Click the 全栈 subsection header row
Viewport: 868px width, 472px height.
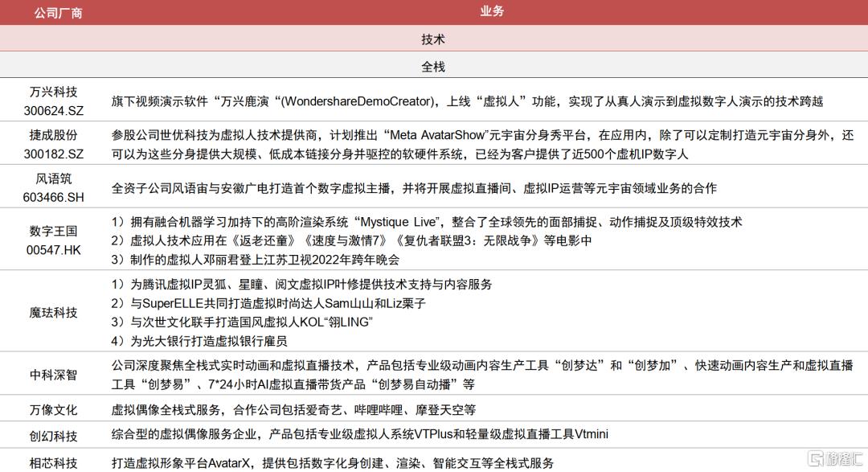[x=433, y=67]
